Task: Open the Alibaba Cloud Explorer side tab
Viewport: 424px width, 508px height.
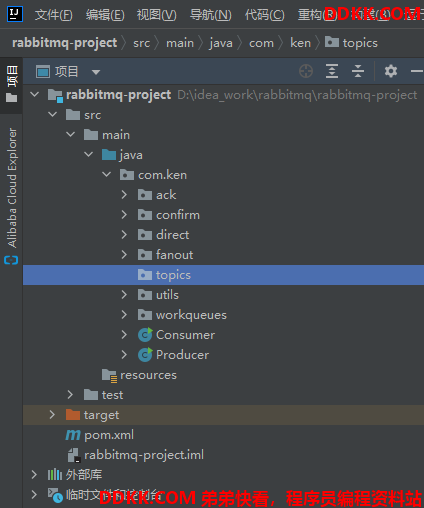Action: tap(12, 196)
